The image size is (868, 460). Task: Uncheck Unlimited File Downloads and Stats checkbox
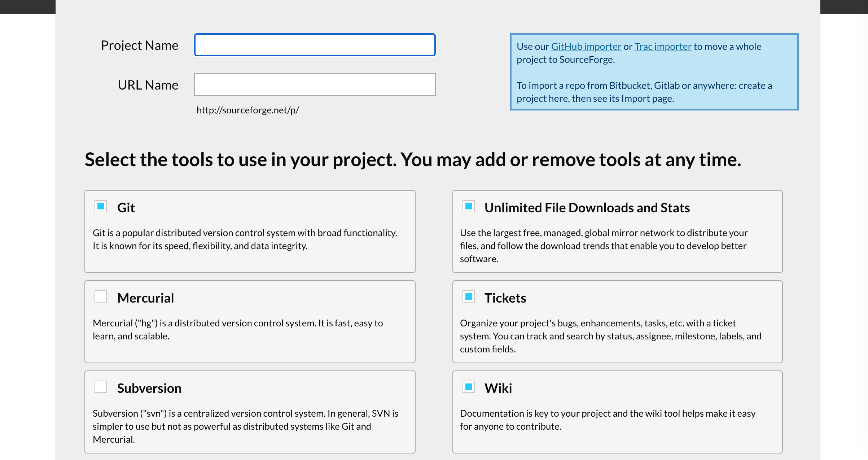pyautogui.click(x=469, y=207)
